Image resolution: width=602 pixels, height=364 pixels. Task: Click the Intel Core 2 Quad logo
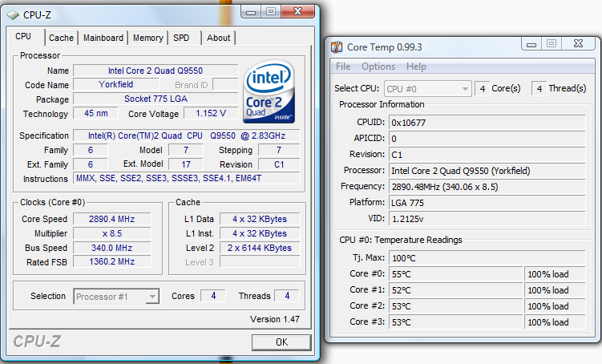point(269,91)
